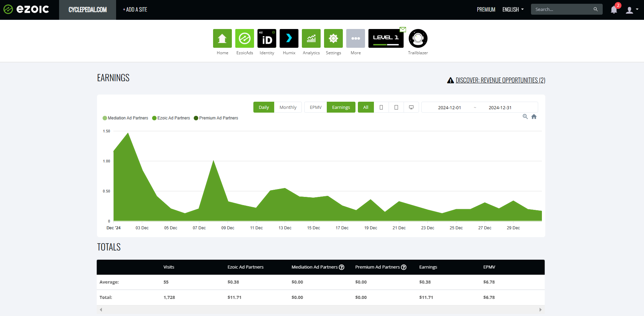Open the PREMIUM menu item
Viewport: 644px width, 316px height.
click(x=486, y=10)
